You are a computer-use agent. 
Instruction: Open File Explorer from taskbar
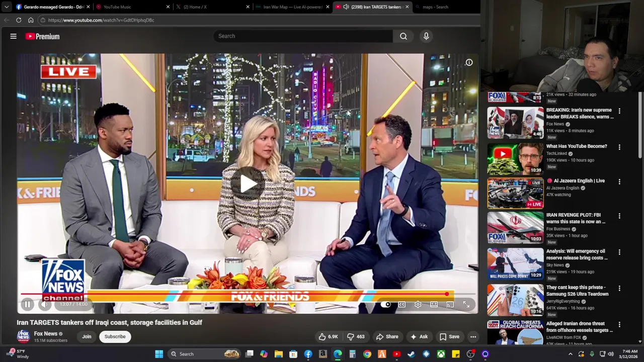(x=279, y=354)
